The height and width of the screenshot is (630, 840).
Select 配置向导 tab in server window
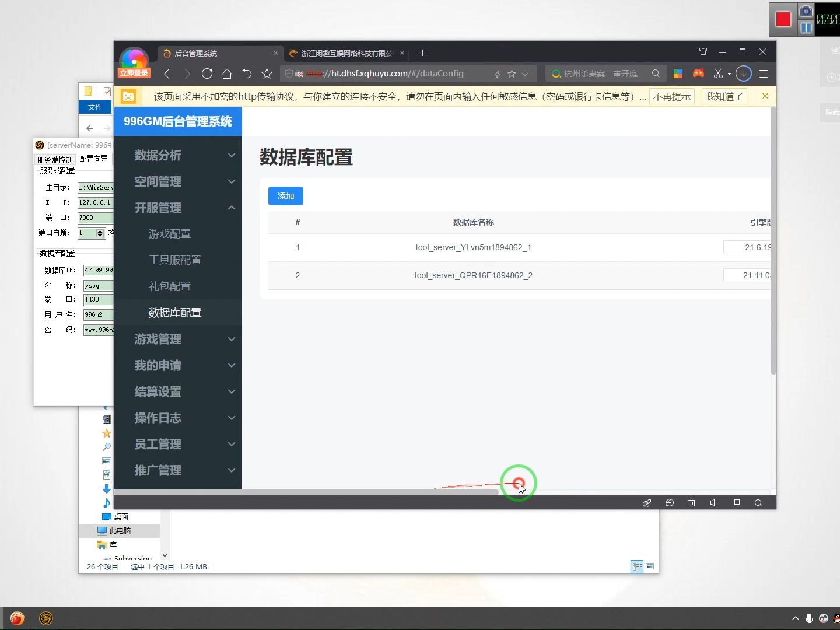93,159
